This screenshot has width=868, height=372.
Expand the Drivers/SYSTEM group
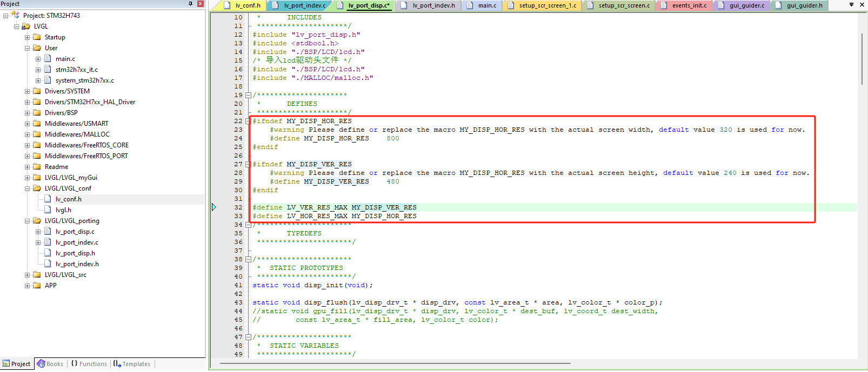(x=27, y=91)
